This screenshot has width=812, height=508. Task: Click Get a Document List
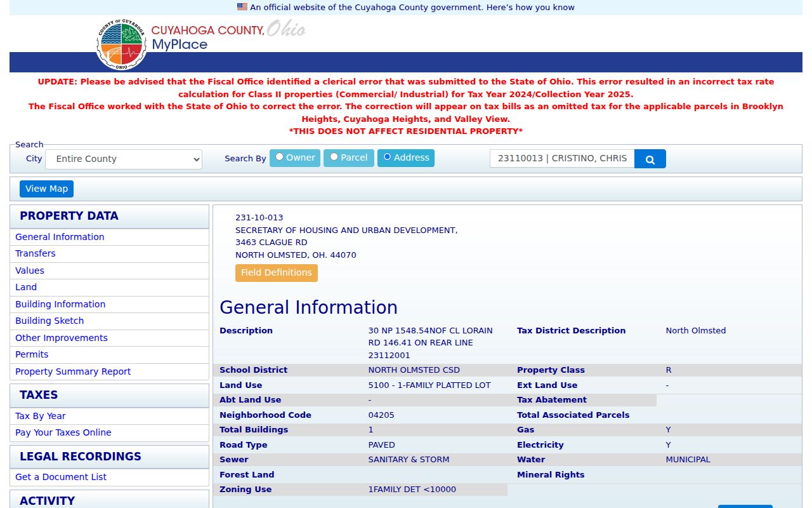point(61,477)
